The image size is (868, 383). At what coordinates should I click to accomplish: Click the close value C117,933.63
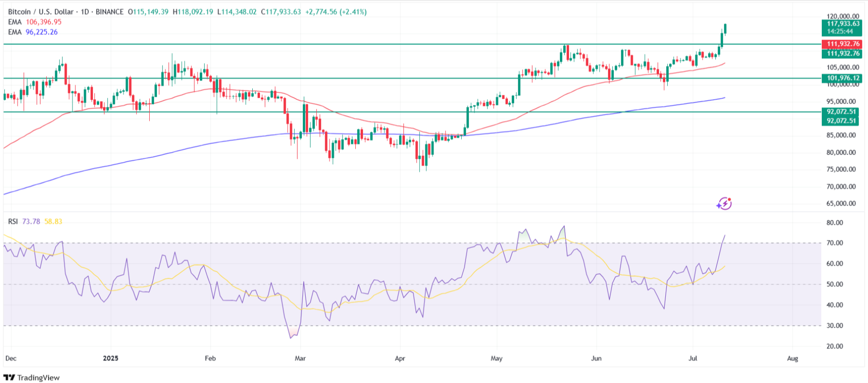pyautogui.click(x=281, y=11)
